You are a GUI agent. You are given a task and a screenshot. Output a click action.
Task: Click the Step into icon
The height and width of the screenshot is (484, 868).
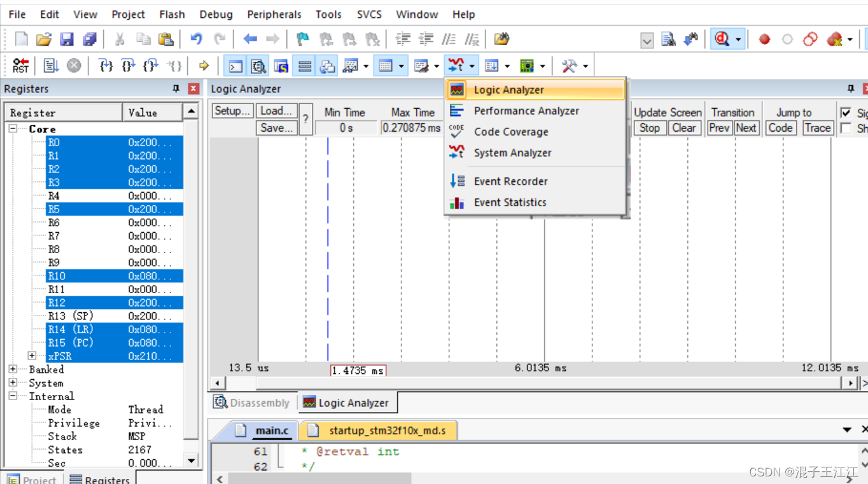click(x=106, y=66)
